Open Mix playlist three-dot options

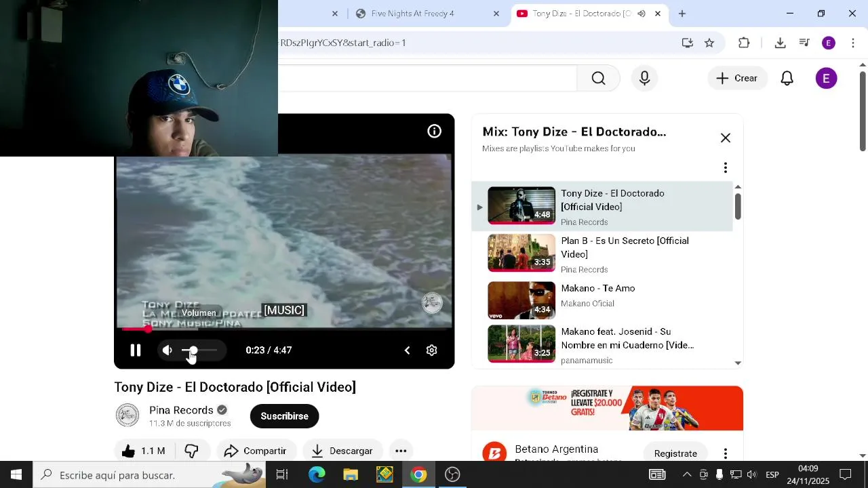click(726, 167)
